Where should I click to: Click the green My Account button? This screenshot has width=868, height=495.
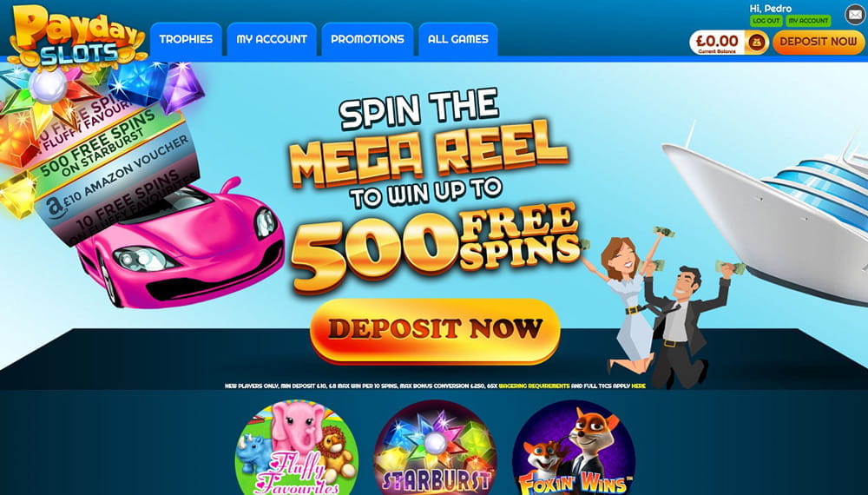coord(808,21)
